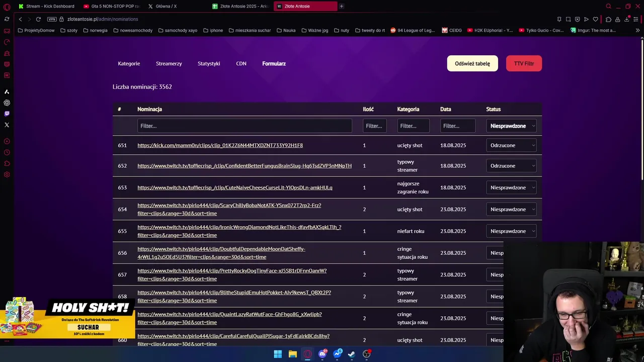
Task: Take a snapshot with the capture icon
Action: pos(568,19)
